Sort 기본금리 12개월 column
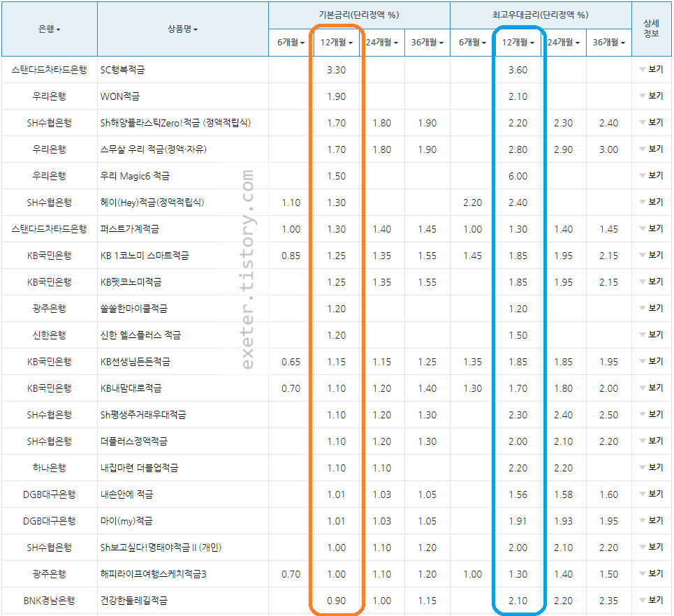This screenshot has height=616, width=674. pos(337,42)
